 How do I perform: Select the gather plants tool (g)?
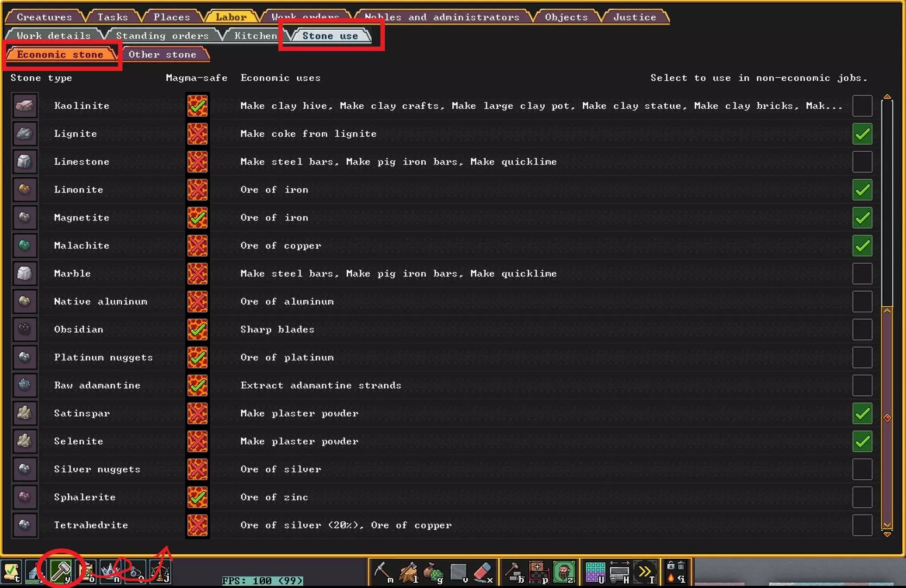point(433,572)
